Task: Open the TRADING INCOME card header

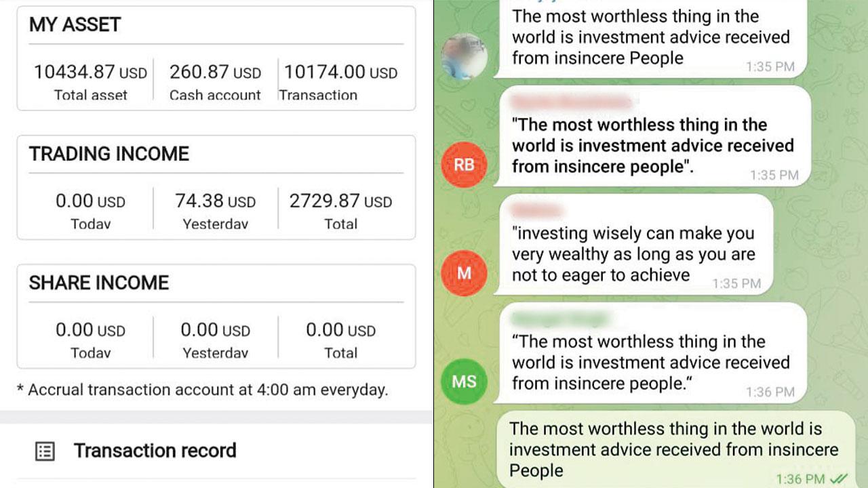Action: [x=109, y=154]
